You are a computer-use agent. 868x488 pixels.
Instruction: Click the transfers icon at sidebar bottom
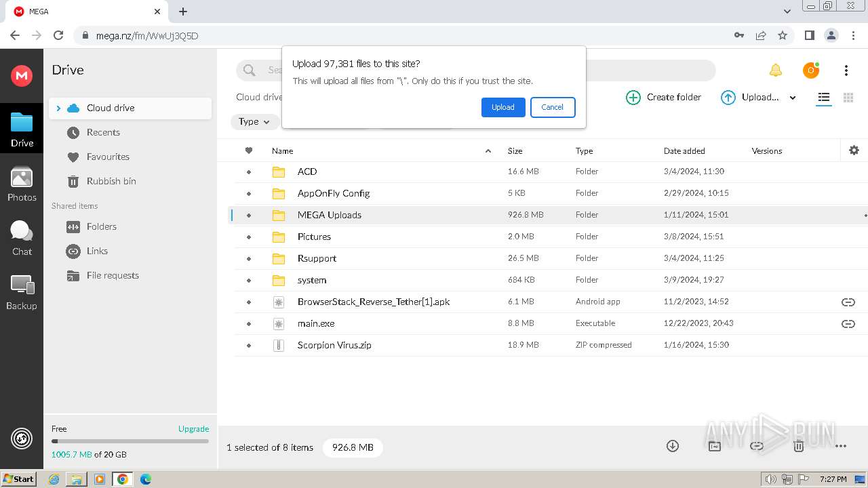click(22, 439)
